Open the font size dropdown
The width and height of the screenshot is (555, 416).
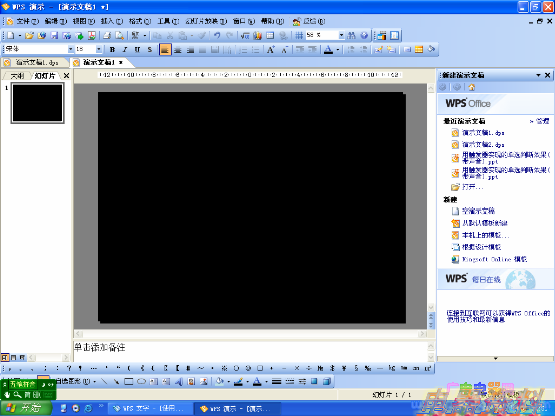pyautogui.click(x=99, y=49)
